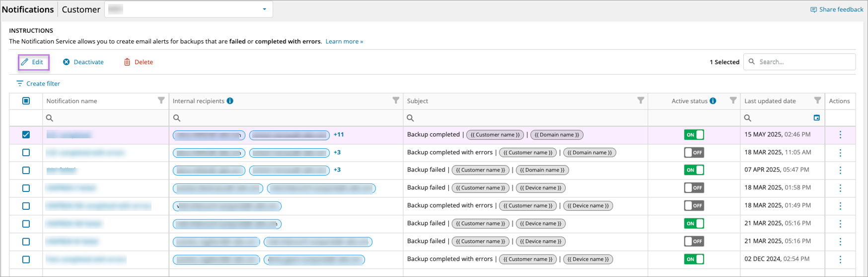Viewport: 868px width, 277px height.
Task: Turn on the 18 MAR 11:05 AM row toggle
Action: pos(694,153)
